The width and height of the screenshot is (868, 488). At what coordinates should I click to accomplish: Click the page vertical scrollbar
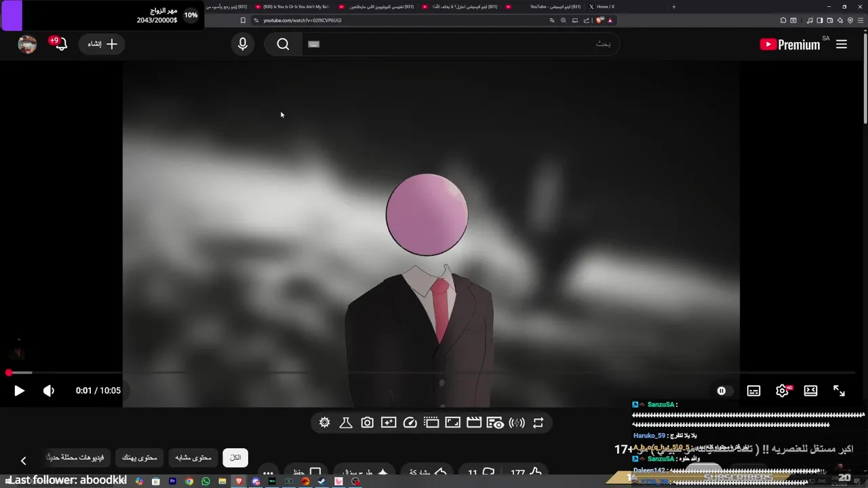click(x=865, y=78)
